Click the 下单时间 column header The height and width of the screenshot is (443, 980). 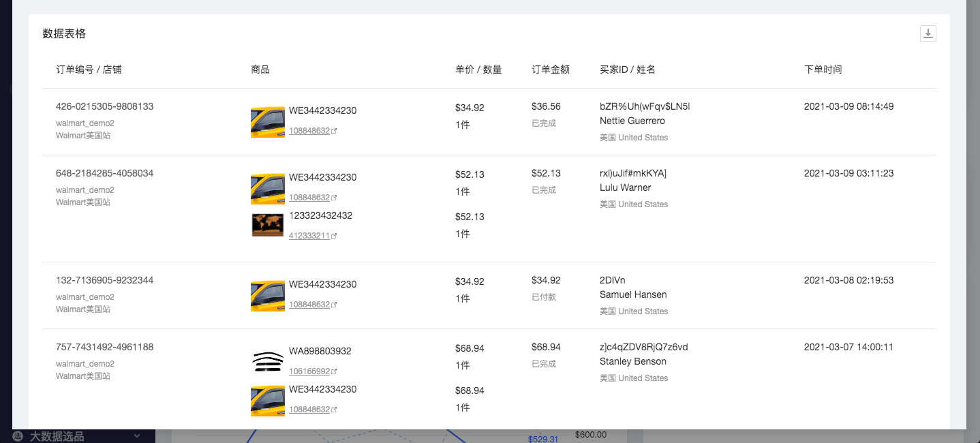(x=823, y=70)
